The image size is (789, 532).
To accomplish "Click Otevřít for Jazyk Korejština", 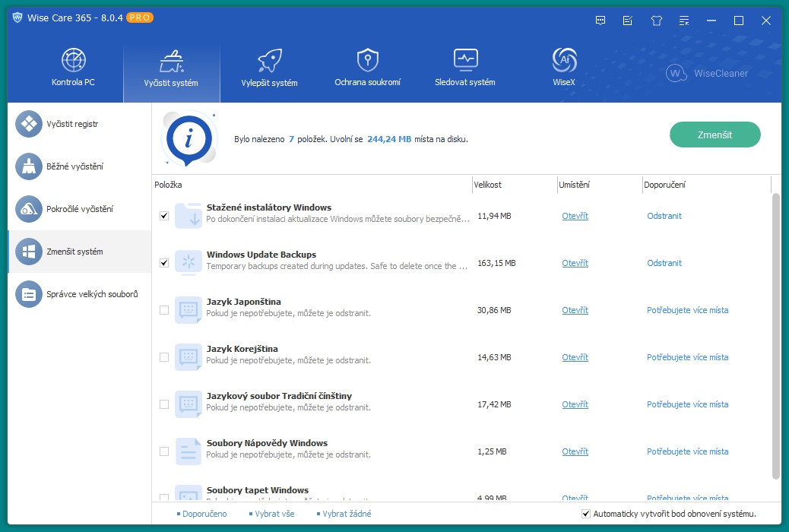I will [x=575, y=357].
